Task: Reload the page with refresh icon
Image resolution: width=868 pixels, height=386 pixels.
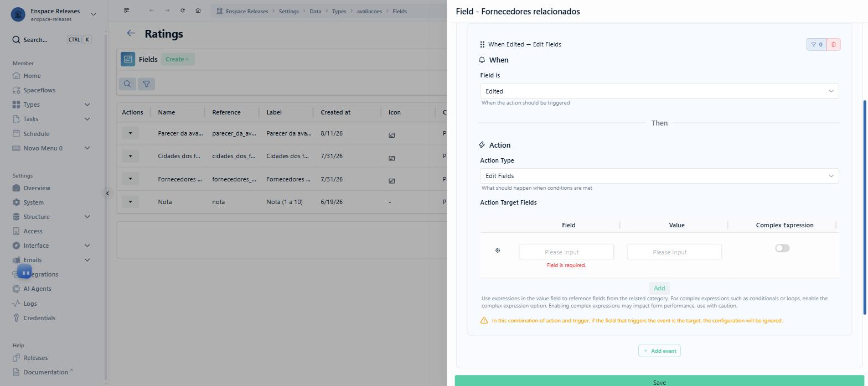Action: (x=182, y=11)
